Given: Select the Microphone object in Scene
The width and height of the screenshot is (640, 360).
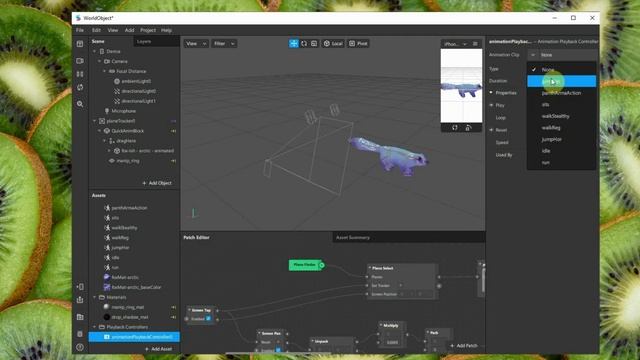Looking at the screenshot, I should tap(123, 111).
